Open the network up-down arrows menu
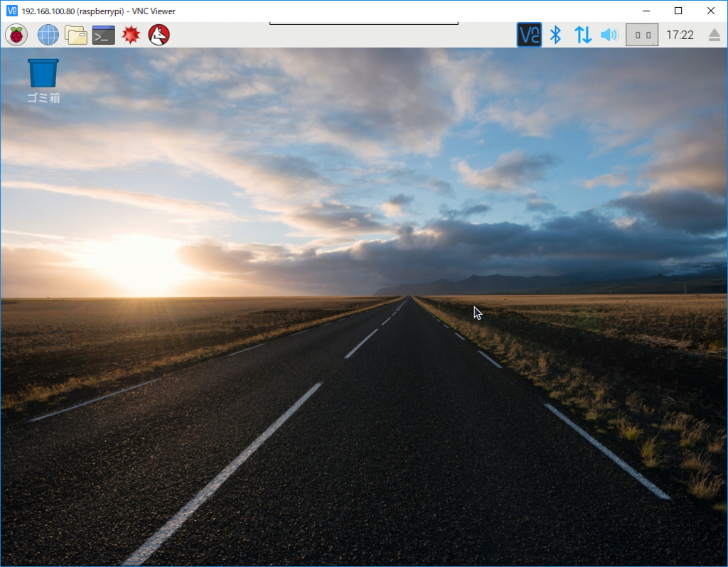The width and height of the screenshot is (728, 567). 583,35
